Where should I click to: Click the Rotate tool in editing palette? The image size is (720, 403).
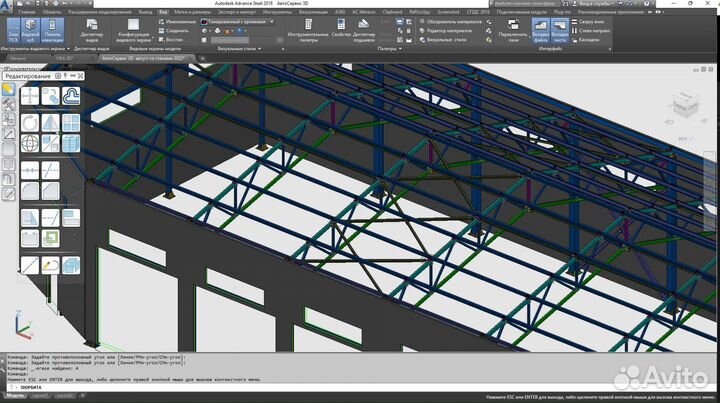tap(30, 123)
